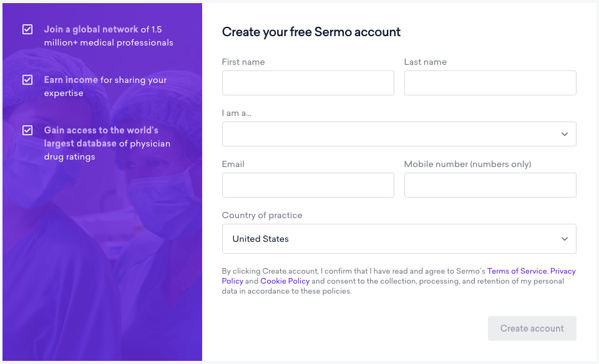Select the Email input box
Viewport: 599px width, 364px height.
308,185
